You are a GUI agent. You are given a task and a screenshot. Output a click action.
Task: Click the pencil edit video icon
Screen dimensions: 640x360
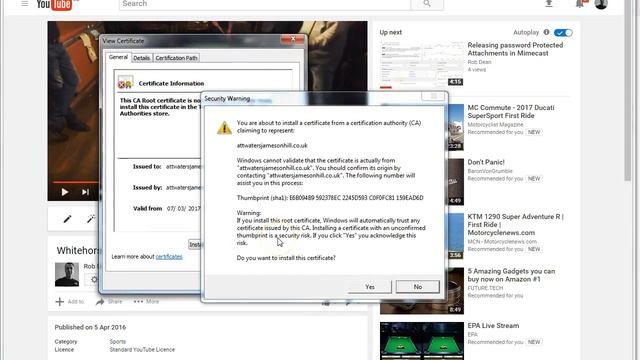click(67, 219)
